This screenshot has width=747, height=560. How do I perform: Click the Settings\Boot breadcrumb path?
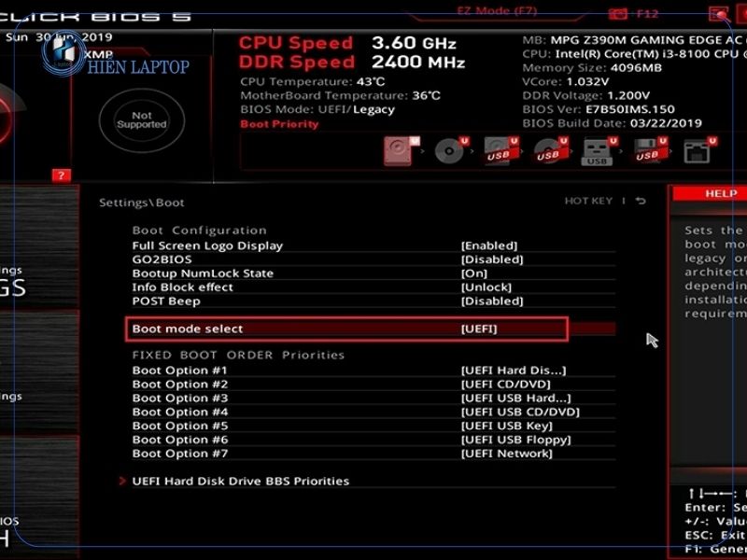coord(142,203)
